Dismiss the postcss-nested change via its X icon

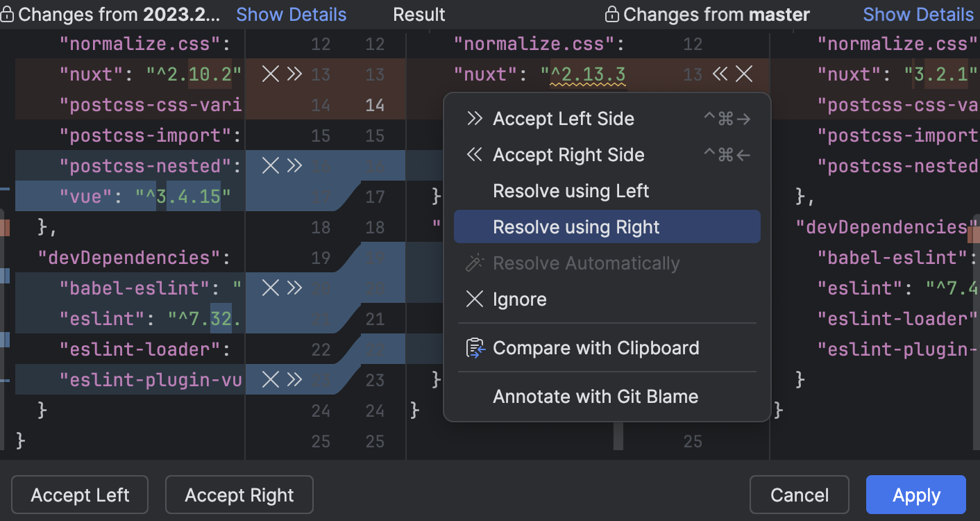coord(270,165)
